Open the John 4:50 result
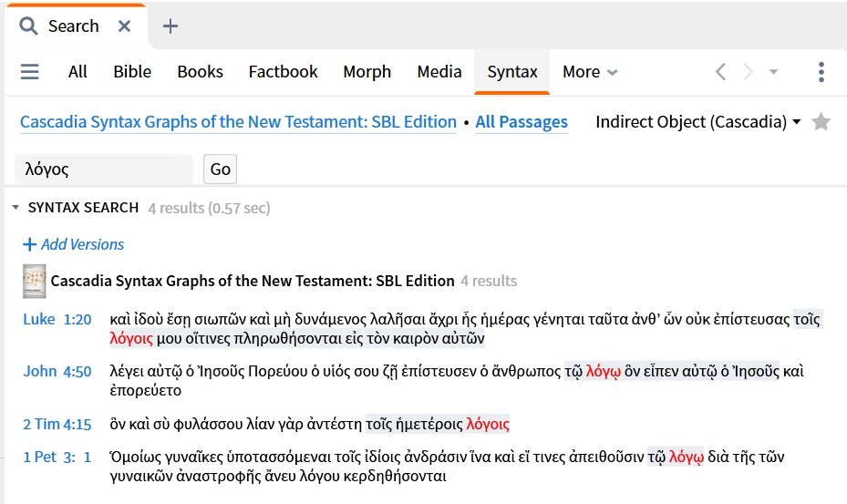847x504 pixels. click(57, 371)
